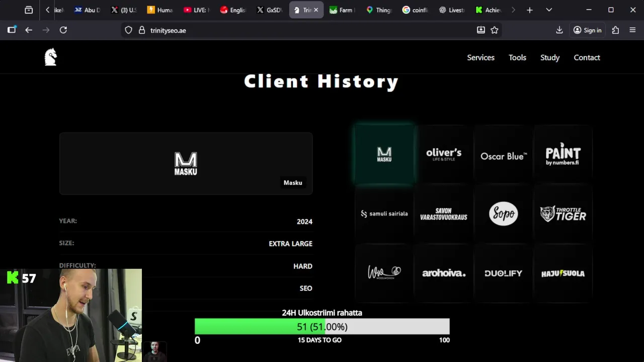This screenshot has width=644, height=362.
Task: Open the Services navigation link
Action: pos(480,58)
